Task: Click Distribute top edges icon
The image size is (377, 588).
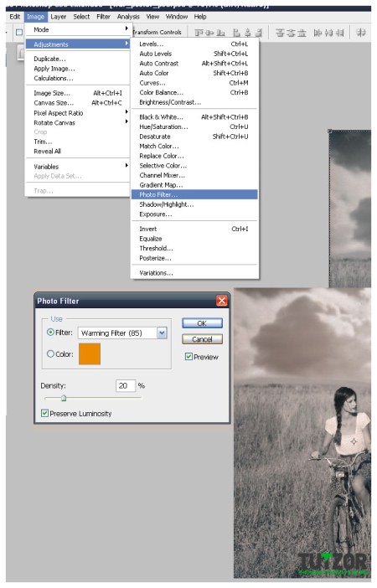Action: pos(280,33)
